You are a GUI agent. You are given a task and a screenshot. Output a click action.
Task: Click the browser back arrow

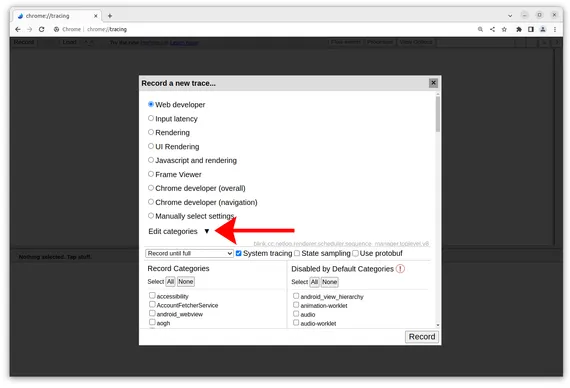18,29
